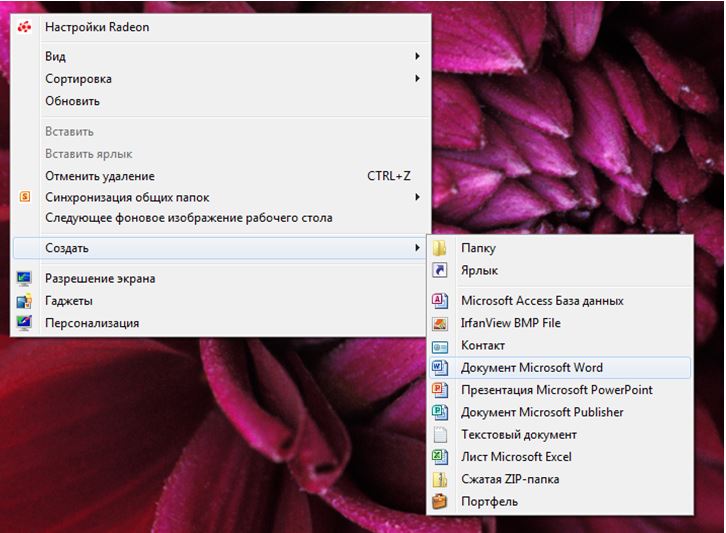Click the IrfanView BMP File icon
726x533 pixels.
pos(439,323)
